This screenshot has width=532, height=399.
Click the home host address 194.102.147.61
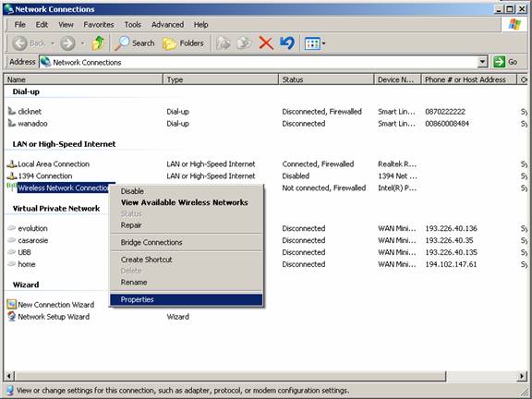pyautogui.click(x=451, y=264)
